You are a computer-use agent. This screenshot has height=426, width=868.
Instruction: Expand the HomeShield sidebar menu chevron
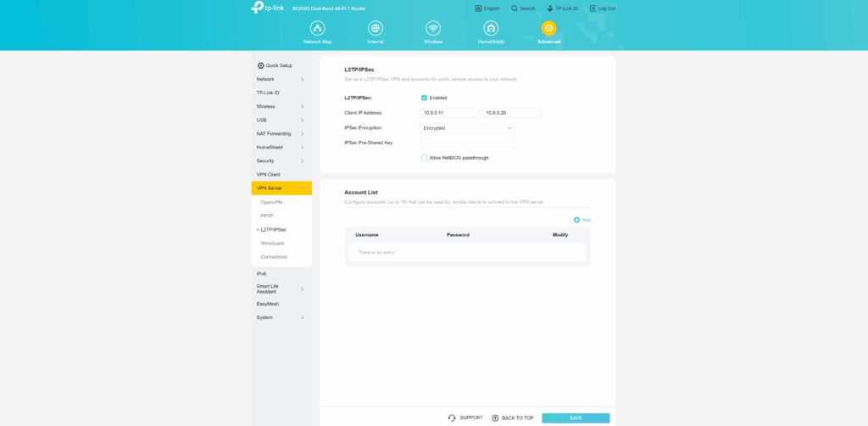pyautogui.click(x=303, y=148)
